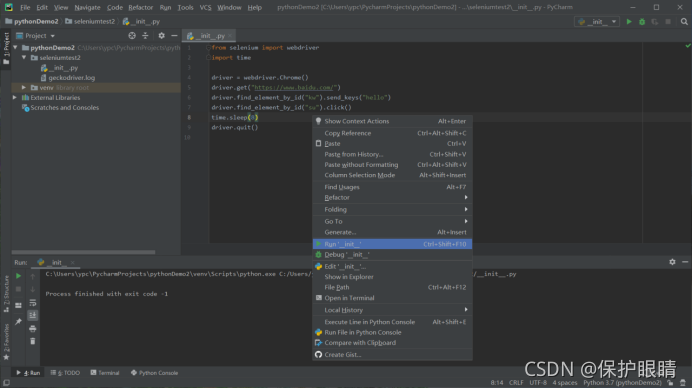Screen dimensions: 692x388
Task: Open the Navigate menu in menu bar
Action: [x=87, y=8]
